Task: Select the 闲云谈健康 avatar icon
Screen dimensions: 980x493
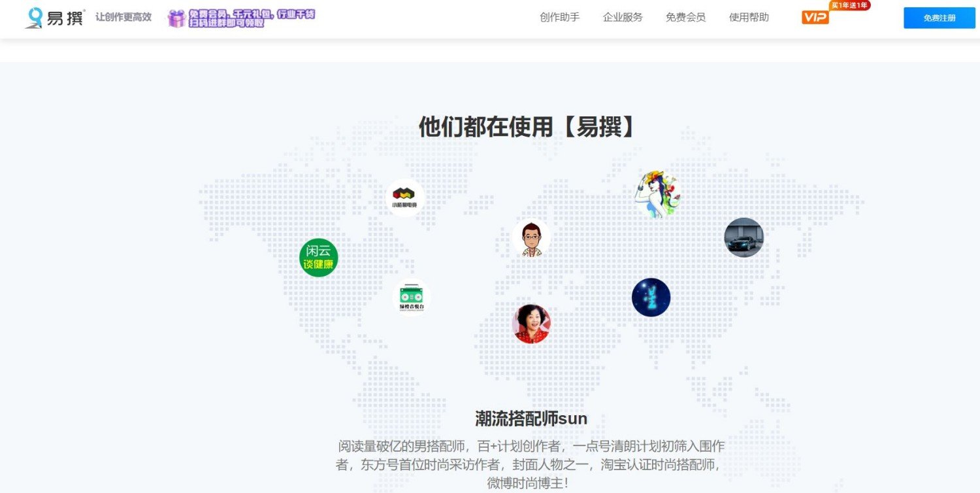Action: (x=318, y=258)
